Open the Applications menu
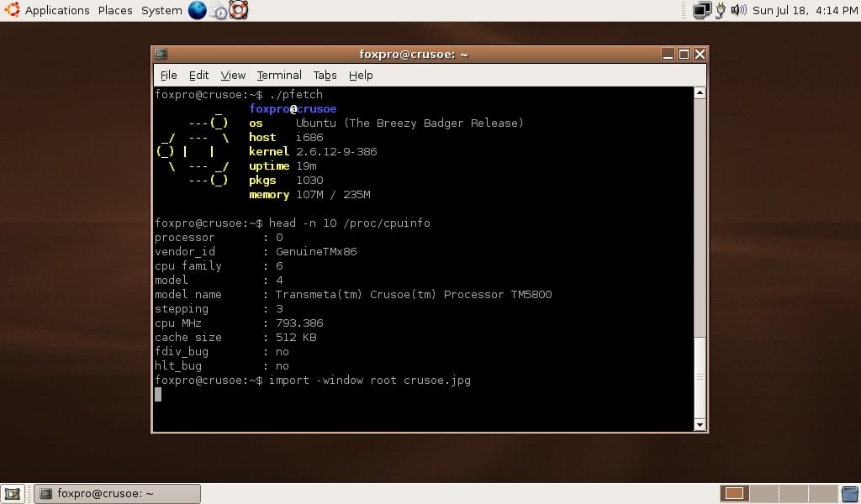Viewport: 861px width, 504px height. coord(56,10)
